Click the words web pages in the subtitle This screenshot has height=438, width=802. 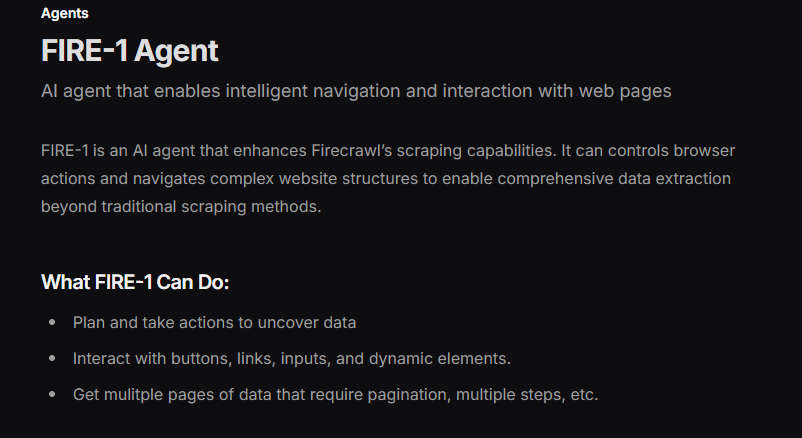[x=625, y=92]
